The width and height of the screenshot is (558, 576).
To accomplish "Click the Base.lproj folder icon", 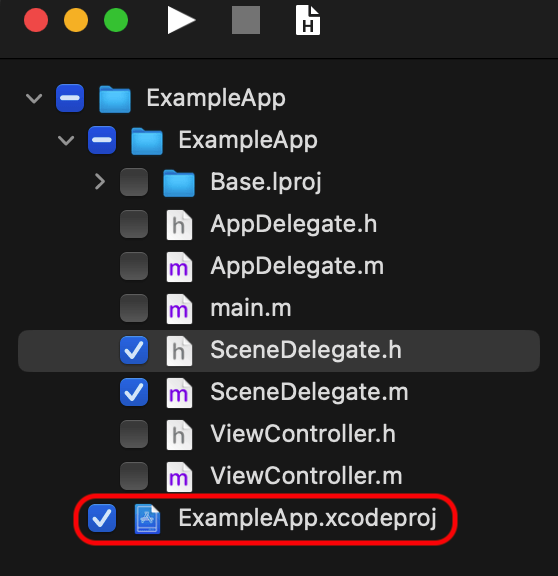I will 179,183.
